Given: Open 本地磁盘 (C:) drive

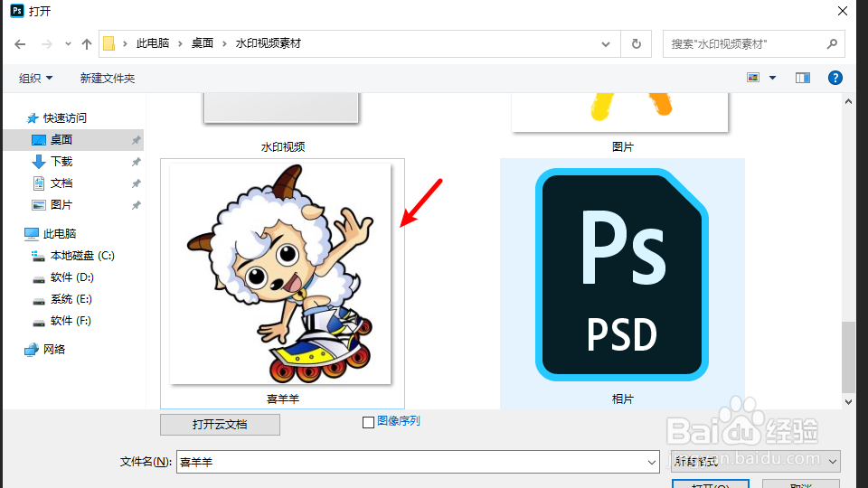Looking at the screenshot, I should 82,256.
